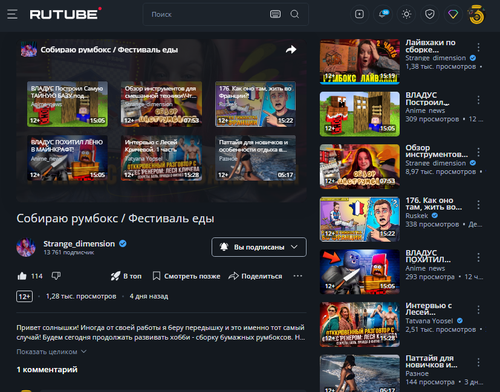Play Интервью с Лесей endscreen card
Viewport: 500px width, 392px height.
161,158
